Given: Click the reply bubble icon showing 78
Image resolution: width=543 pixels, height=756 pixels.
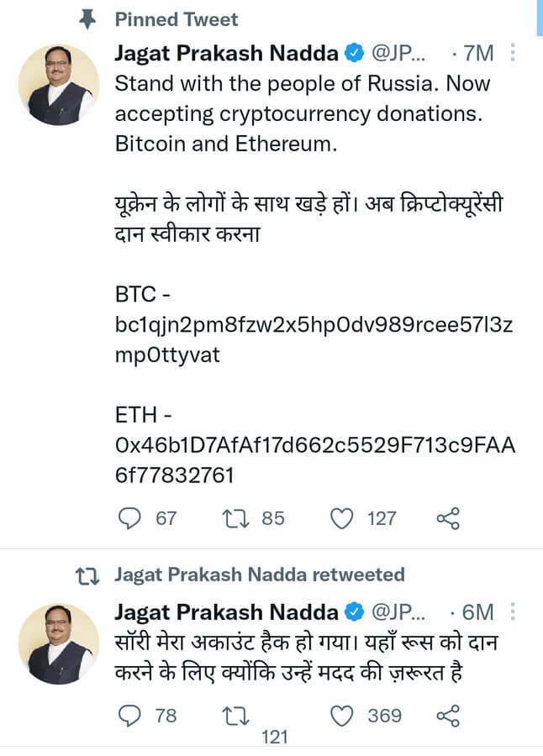Looking at the screenshot, I should tap(128, 716).
